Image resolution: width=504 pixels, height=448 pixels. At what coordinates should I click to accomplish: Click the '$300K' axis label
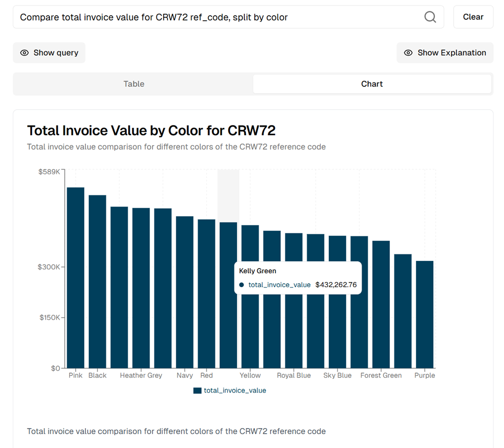point(49,267)
